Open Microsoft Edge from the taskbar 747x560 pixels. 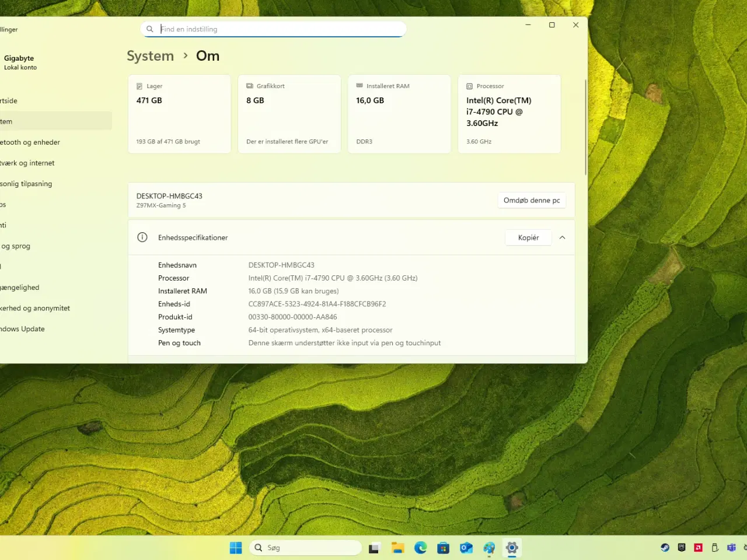click(x=420, y=548)
